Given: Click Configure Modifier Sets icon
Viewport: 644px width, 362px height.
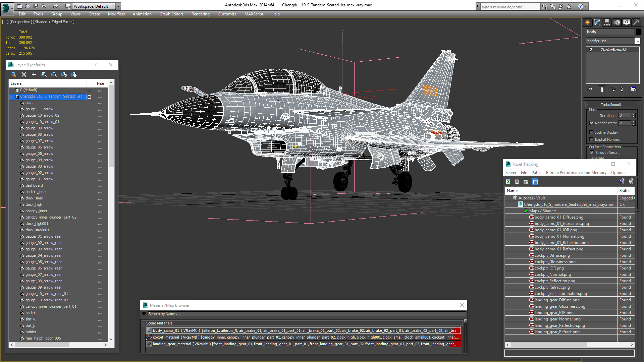Looking at the screenshot, I should [x=634, y=89].
